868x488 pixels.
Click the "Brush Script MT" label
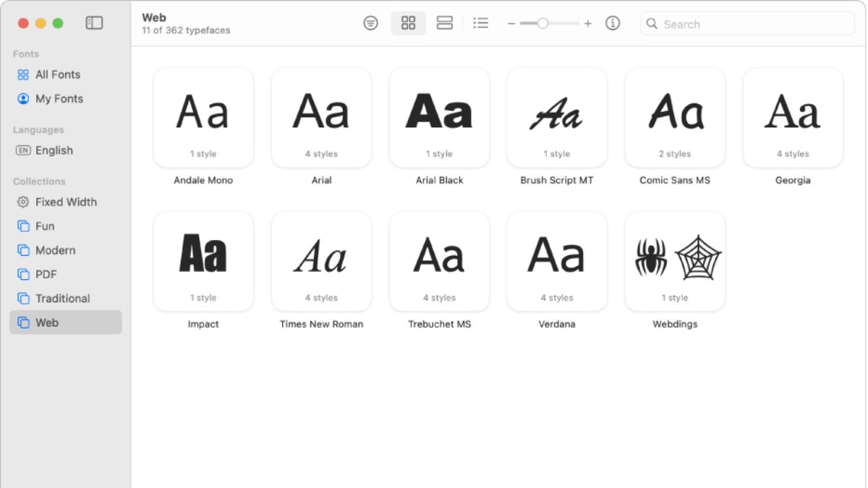click(557, 180)
